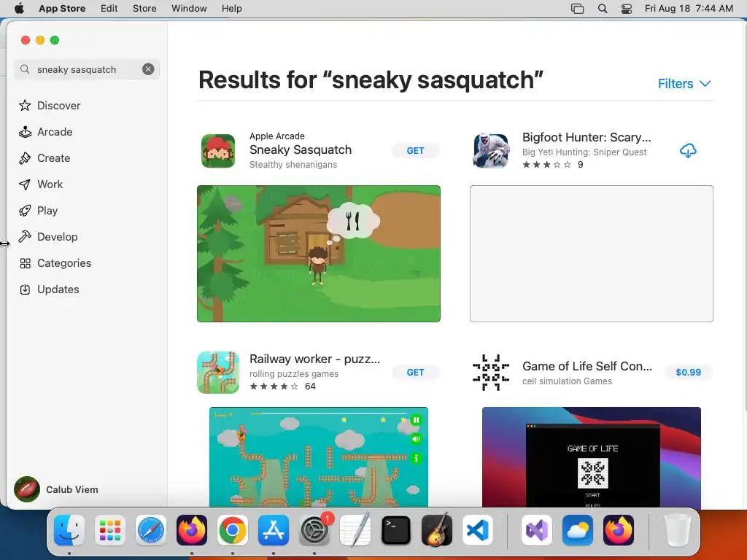Open the Updates download icon
The image size is (747, 560).
[x=25, y=289]
